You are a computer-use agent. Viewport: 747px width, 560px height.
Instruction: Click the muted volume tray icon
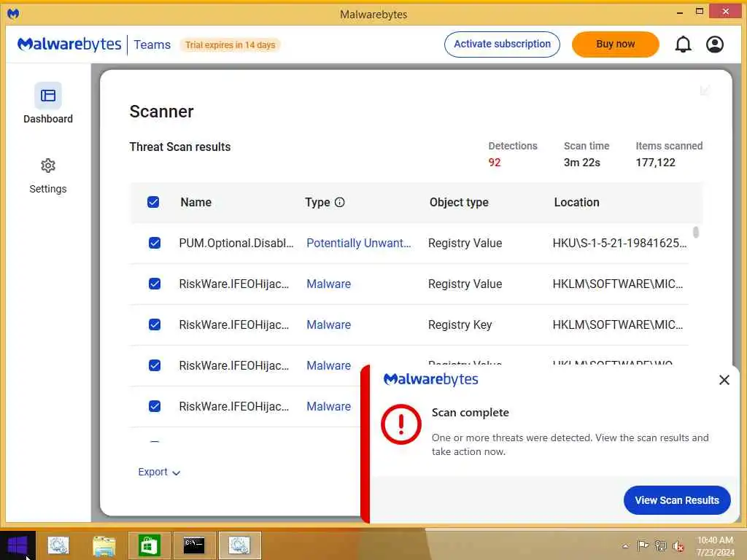[678, 546]
